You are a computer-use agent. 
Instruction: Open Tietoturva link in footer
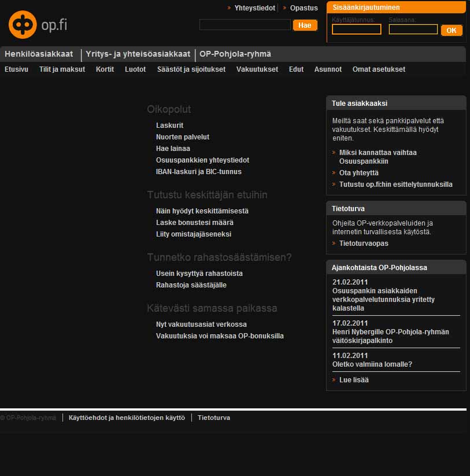(214, 418)
